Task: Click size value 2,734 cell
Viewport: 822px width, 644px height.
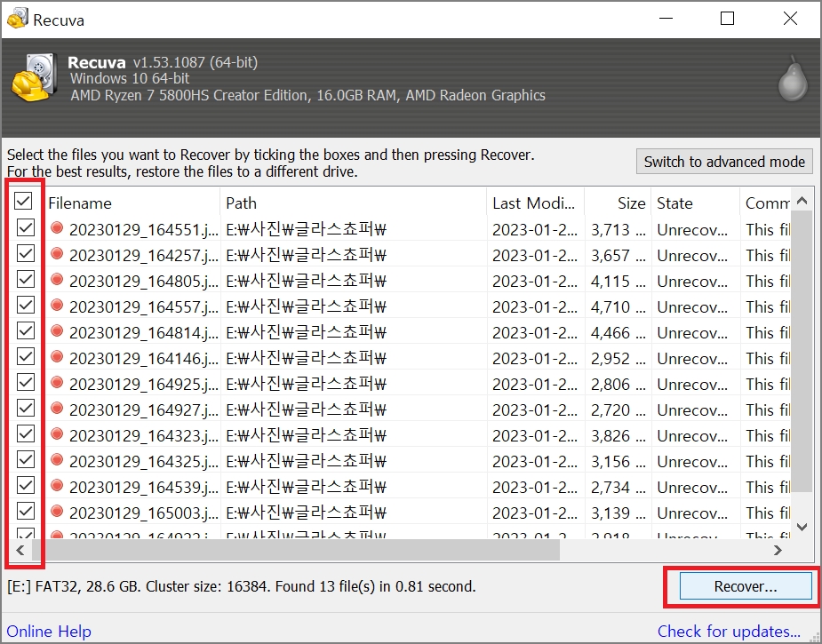Action: [x=618, y=487]
